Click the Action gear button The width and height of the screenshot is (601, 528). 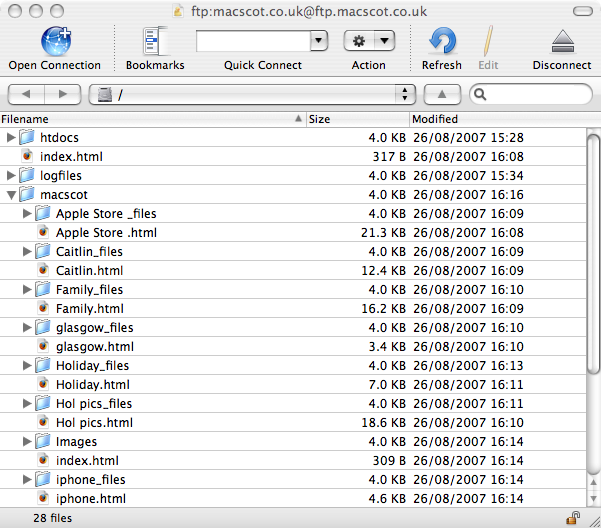click(x=359, y=41)
